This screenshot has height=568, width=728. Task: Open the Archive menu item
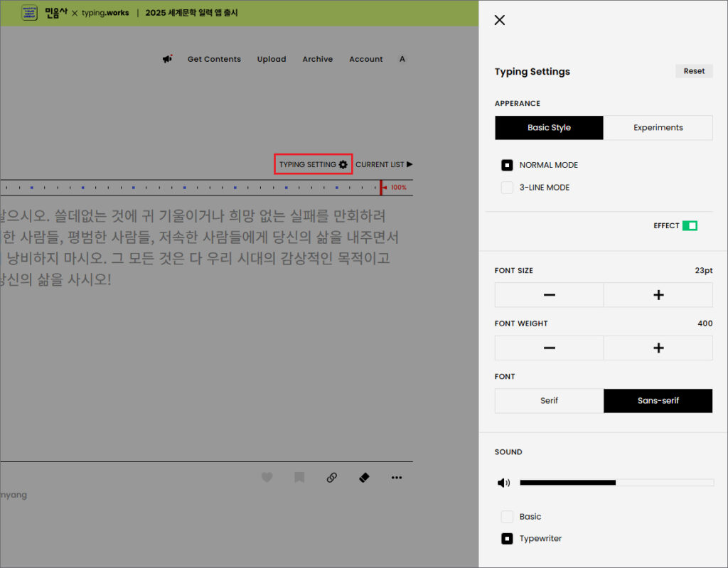point(317,59)
